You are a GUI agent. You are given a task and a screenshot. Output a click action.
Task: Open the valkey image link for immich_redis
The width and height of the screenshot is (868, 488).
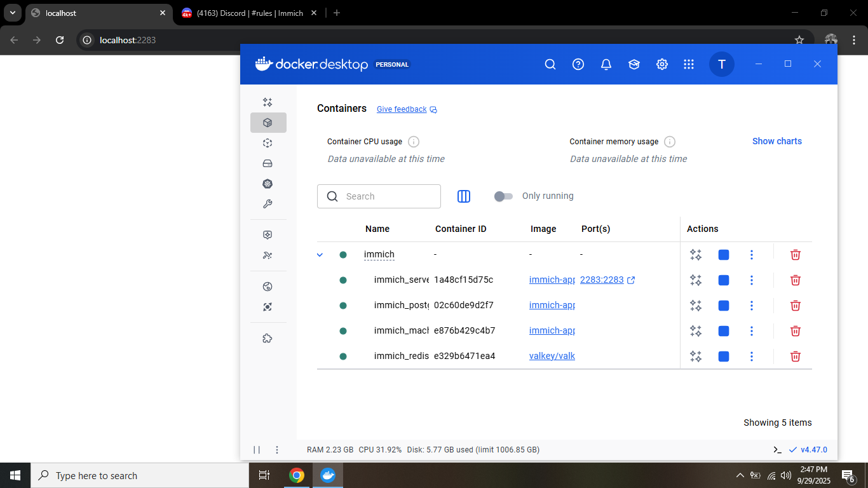[552, 356]
